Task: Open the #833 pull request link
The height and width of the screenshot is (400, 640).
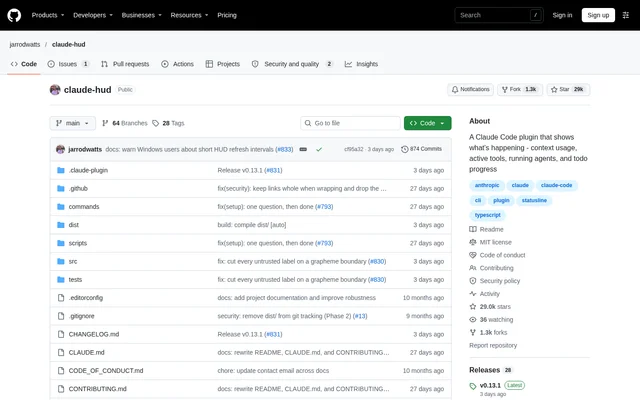Action: click(x=284, y=149)
